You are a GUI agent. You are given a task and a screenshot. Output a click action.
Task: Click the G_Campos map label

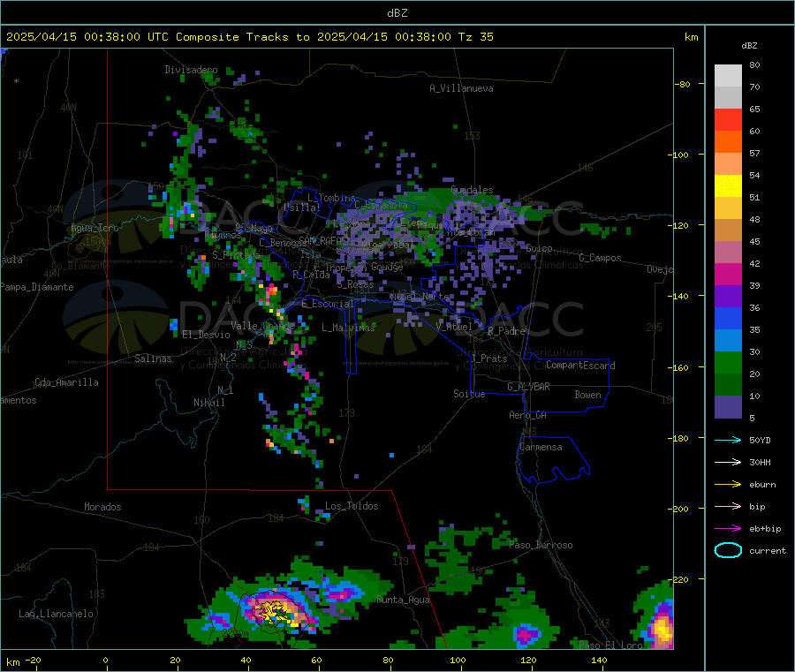601,258
